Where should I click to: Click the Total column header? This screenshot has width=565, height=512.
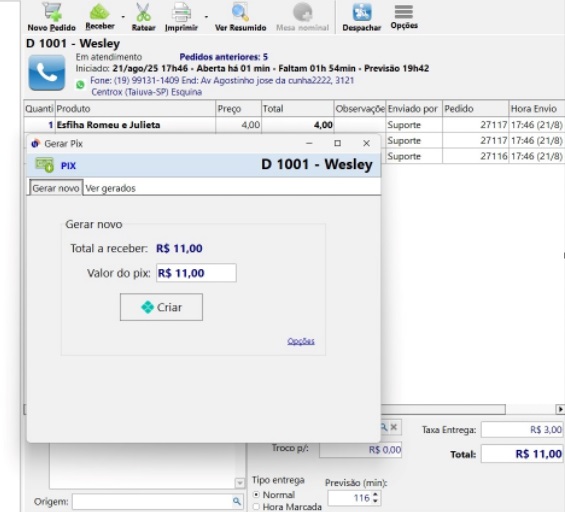tap(297, 108)
